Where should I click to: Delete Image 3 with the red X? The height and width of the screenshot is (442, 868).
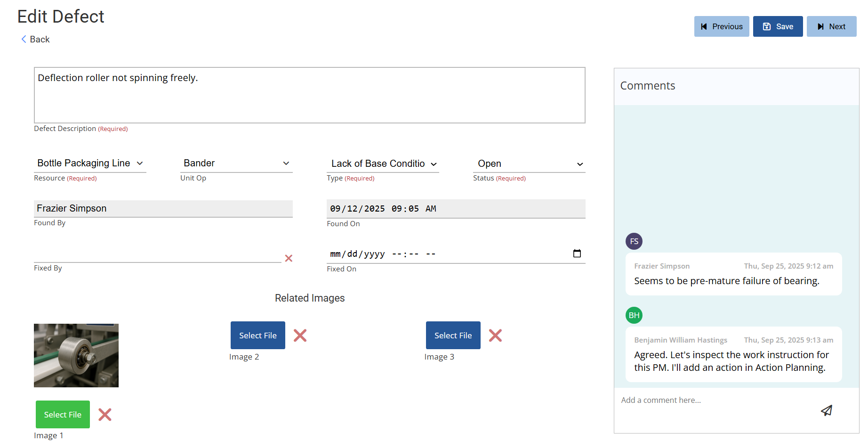point(495,336)
